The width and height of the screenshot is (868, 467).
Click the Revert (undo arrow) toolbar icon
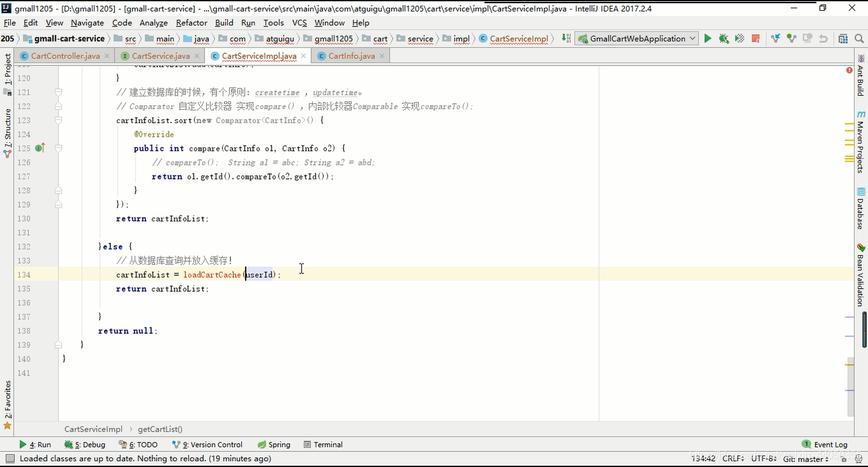823,39
